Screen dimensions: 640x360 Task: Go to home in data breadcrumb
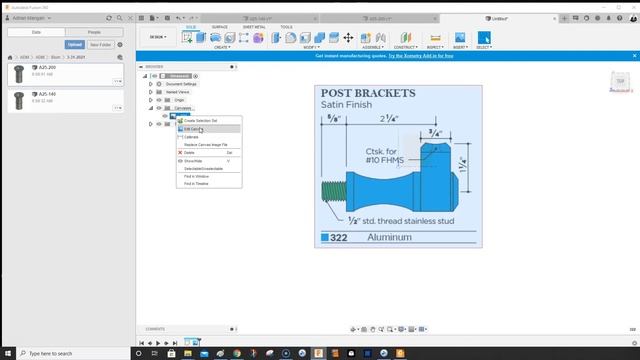point(10,57)
